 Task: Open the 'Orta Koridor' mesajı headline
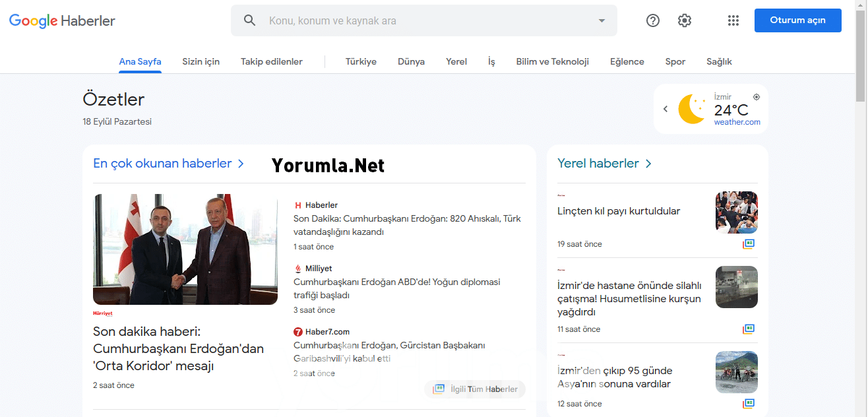click(x=178, y=348)
